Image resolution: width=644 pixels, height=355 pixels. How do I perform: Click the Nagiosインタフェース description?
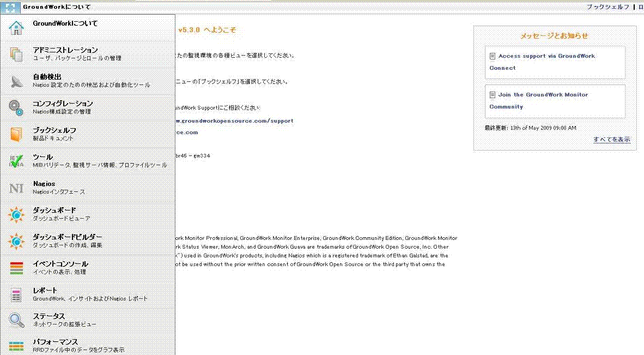click(x=59, y=192)
